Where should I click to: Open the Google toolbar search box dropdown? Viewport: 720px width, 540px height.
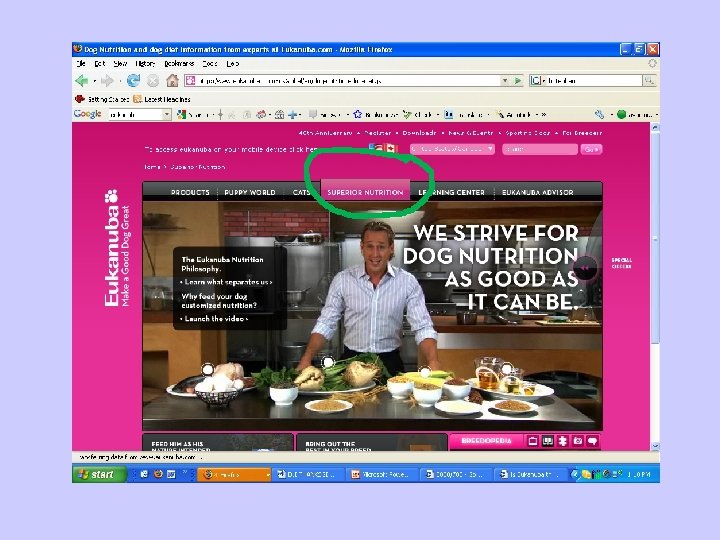coord(167,114)
